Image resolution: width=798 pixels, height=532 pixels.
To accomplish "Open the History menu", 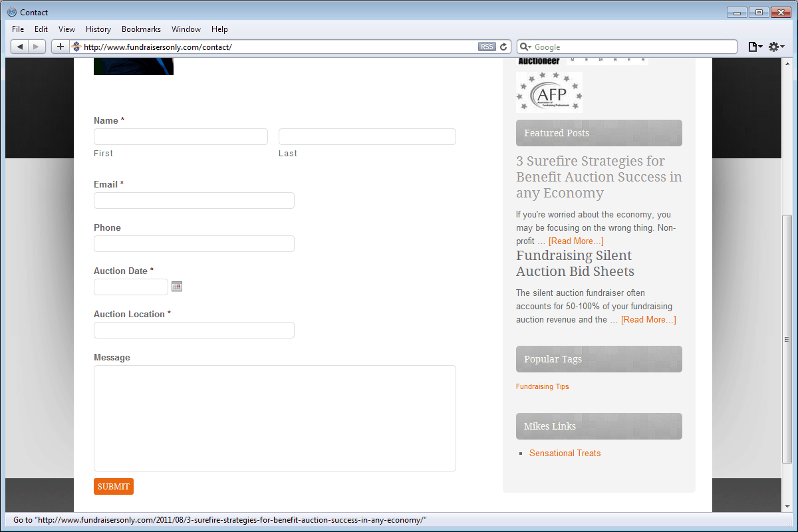I will [x=98, y=29].
